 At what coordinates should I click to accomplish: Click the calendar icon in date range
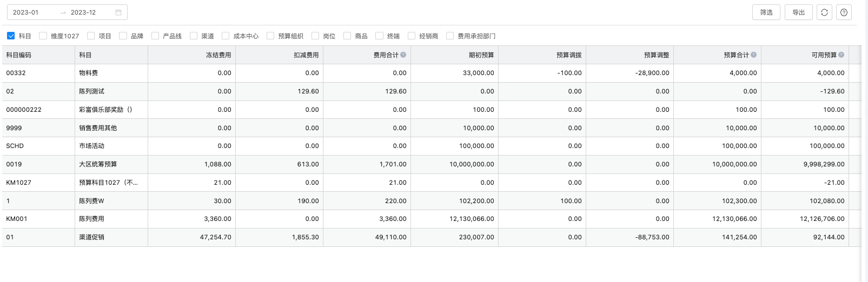118,12
